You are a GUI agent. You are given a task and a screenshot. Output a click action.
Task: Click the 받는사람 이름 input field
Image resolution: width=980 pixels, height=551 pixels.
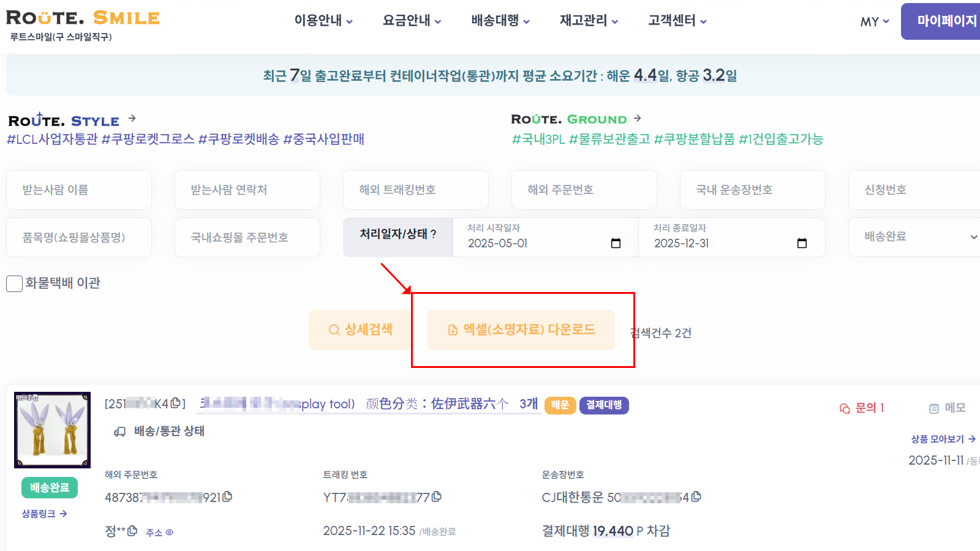pos(78,190)
